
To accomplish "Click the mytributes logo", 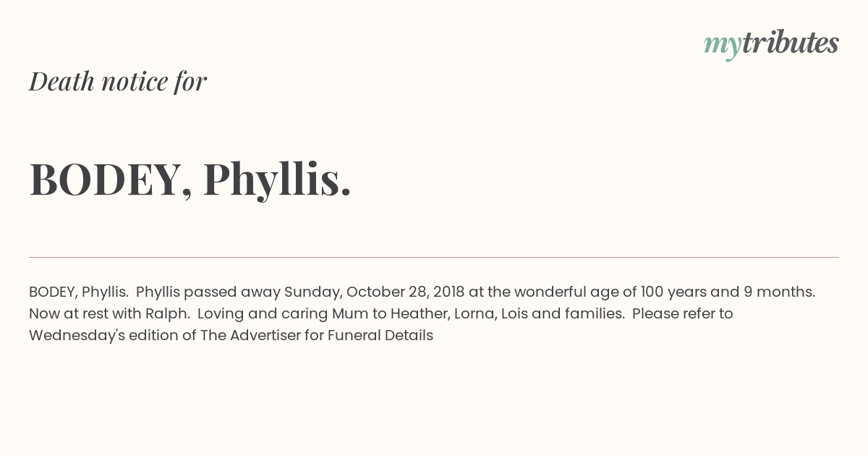I will (x=771, y=45).
